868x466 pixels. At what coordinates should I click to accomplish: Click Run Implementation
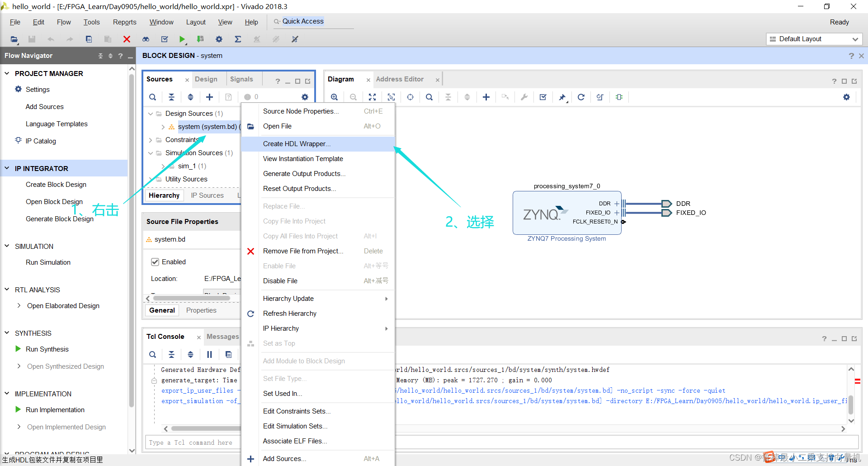click(x=55, y=410)
